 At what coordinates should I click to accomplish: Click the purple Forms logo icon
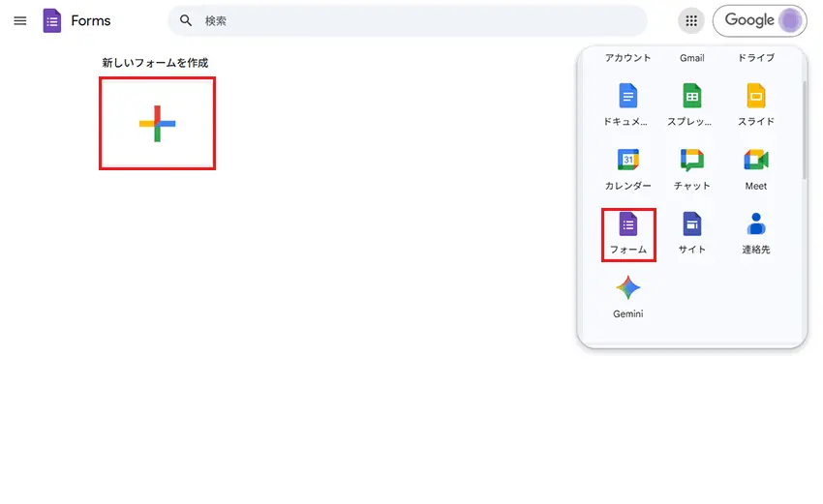[52, 20]
